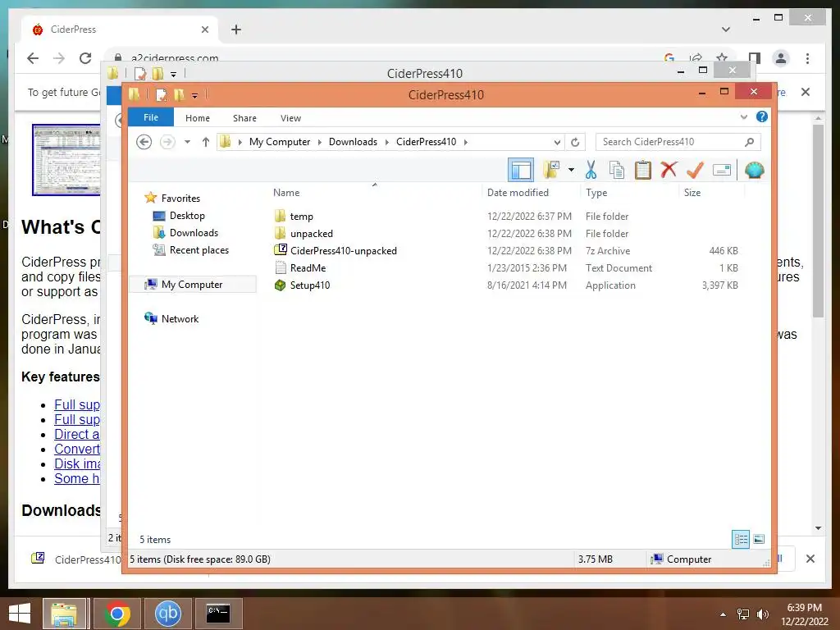This screenshot has width=840, height=630.
Task: Open the View ribbon tab
Action: [290, 118]
